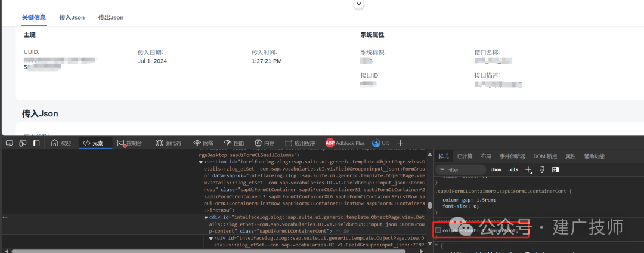The image size is (644, 253).
Task: Switch to the 性能 Performance tab
Action: pos(234,143)
